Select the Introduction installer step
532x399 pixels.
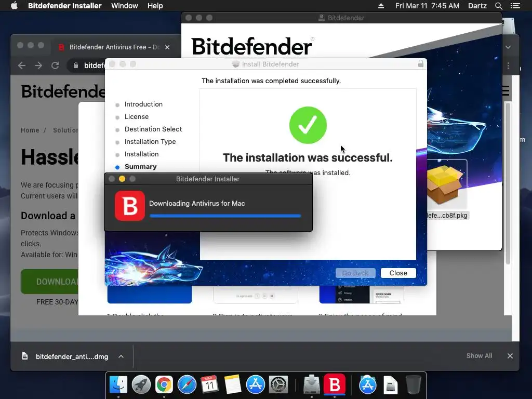pyautogui.click(x=143, y=104)
